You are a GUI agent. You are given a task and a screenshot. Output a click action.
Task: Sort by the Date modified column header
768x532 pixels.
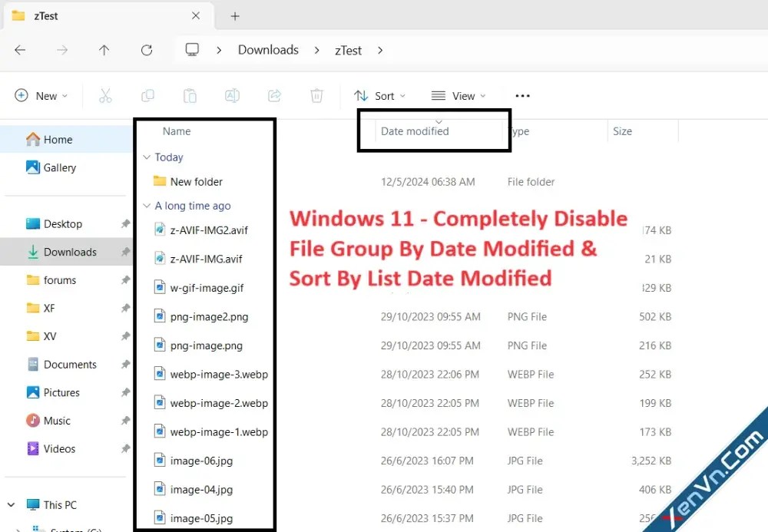(x=415, y=131)
